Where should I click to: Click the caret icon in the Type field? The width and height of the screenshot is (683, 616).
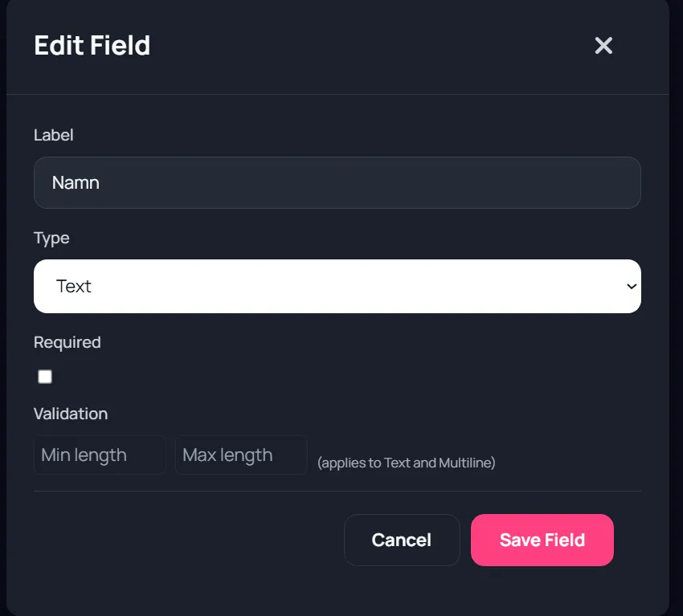point(630,286)
